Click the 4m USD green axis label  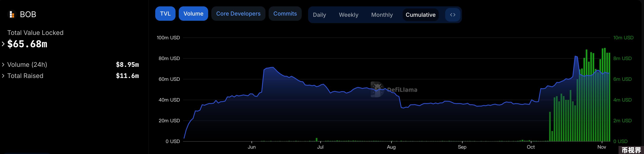[622, 100]
